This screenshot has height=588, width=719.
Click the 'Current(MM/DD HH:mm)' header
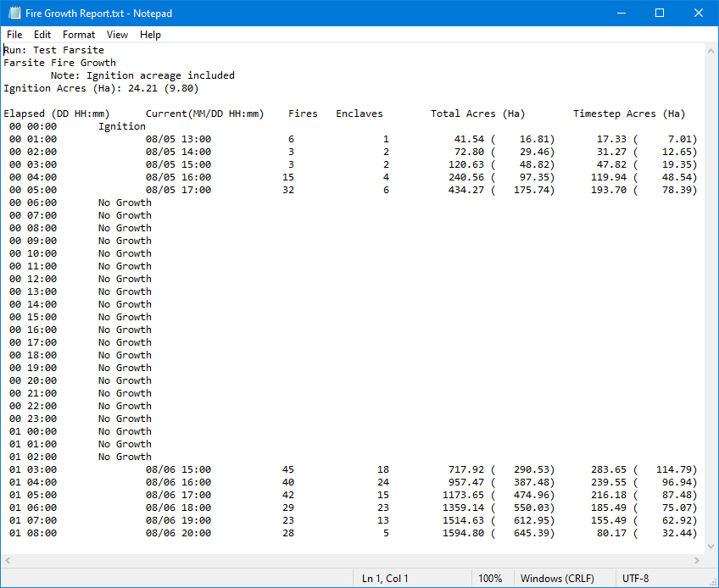[x=205, y=114]
